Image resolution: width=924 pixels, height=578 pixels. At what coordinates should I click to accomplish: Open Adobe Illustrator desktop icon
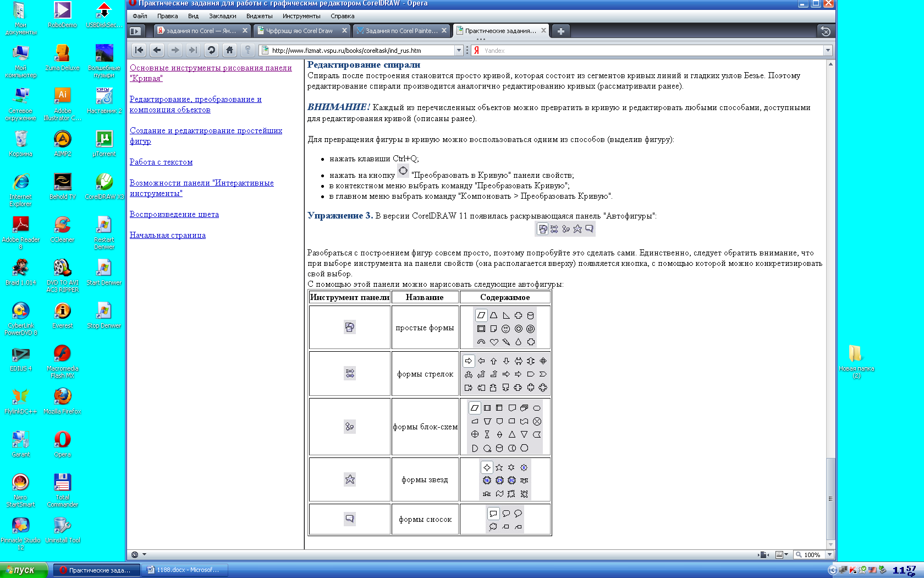click(63, 103)
